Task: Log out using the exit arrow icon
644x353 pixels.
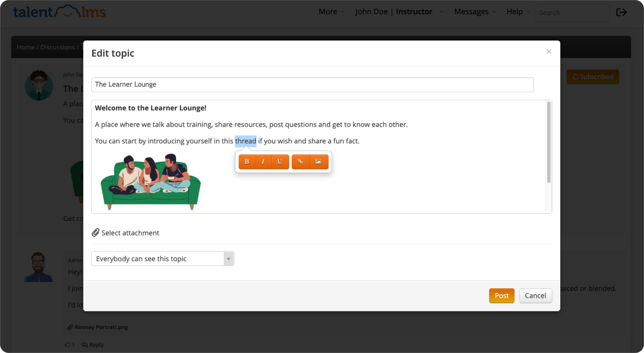Action: pos(621,12)
